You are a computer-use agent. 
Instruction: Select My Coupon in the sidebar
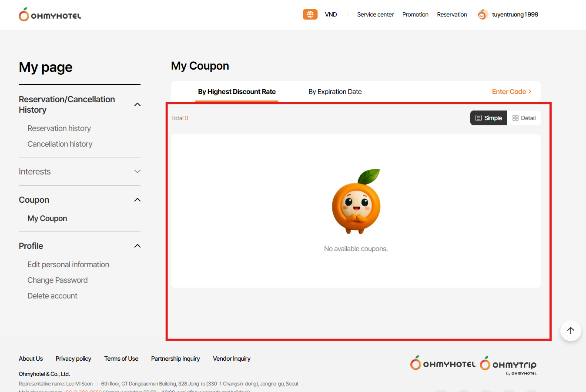click(47, 218)
